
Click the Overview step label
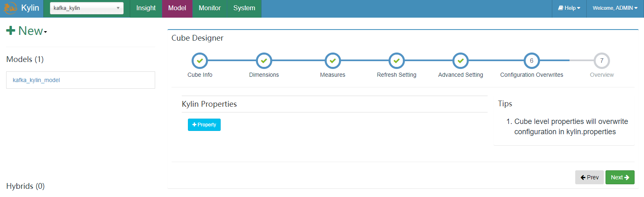(x=602, y=75)
